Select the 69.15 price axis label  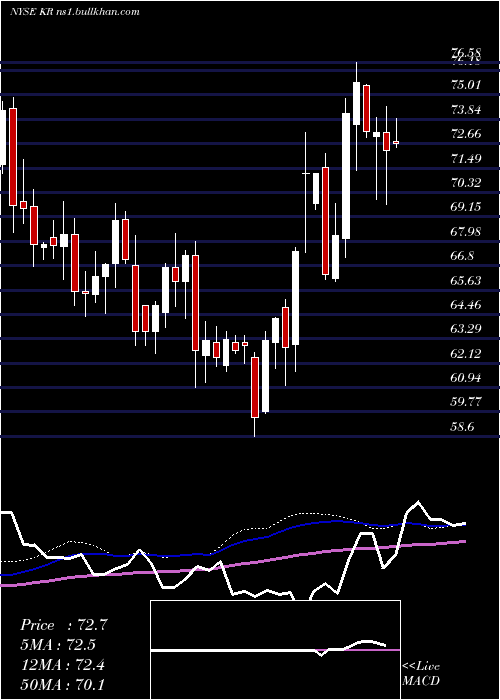[x=466, y=207]
